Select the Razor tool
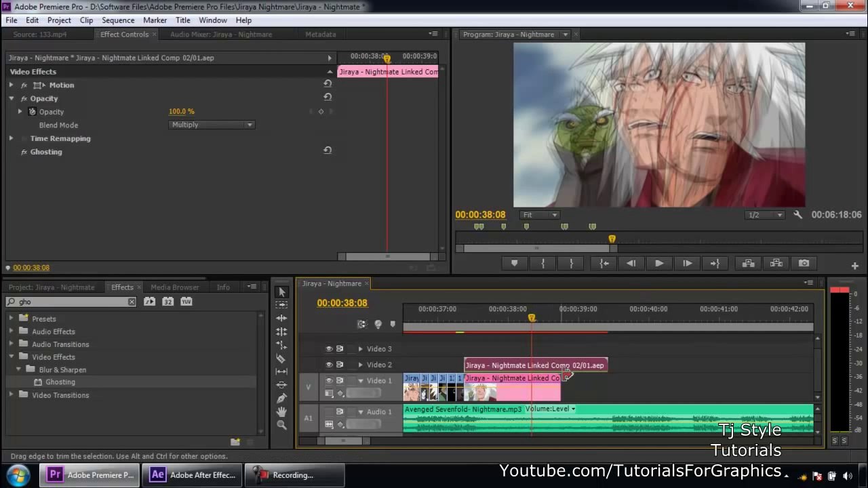This screenshot has height=488, width=868. pos(281,358)
